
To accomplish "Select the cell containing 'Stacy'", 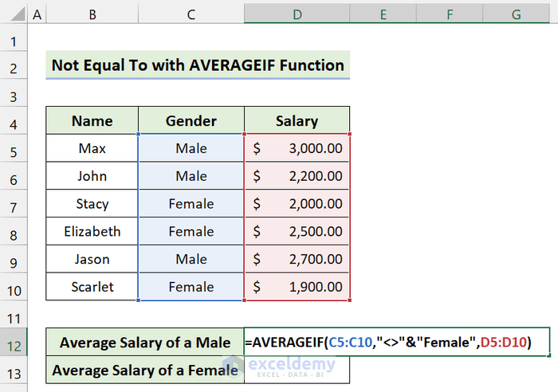I will [x=92, y=204].
